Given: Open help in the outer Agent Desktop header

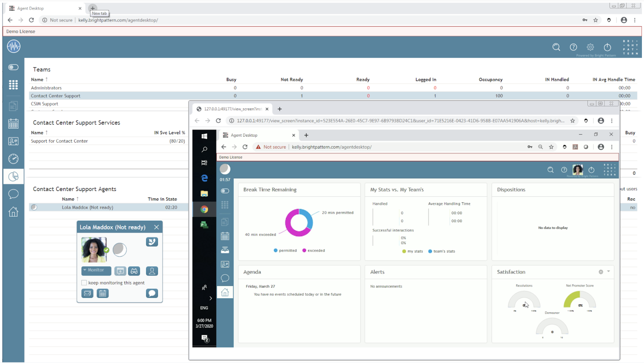Looking at the screenshot, I should [573, 47].
